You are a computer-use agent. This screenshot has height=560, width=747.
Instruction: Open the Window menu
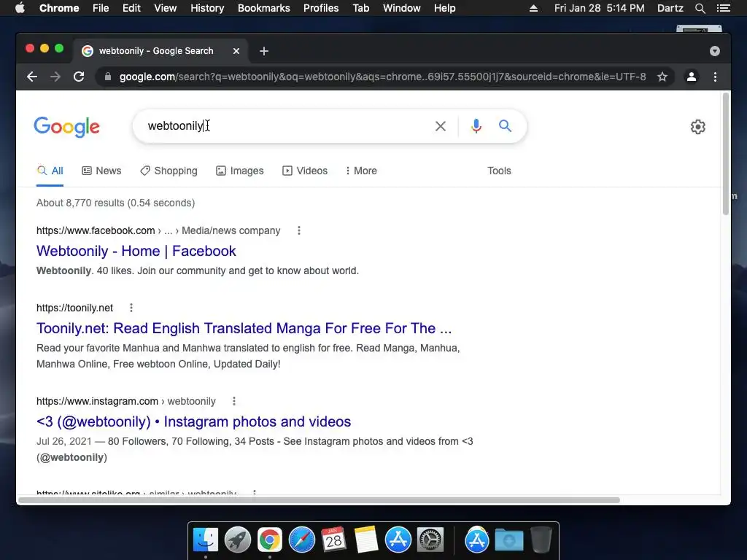402,8
